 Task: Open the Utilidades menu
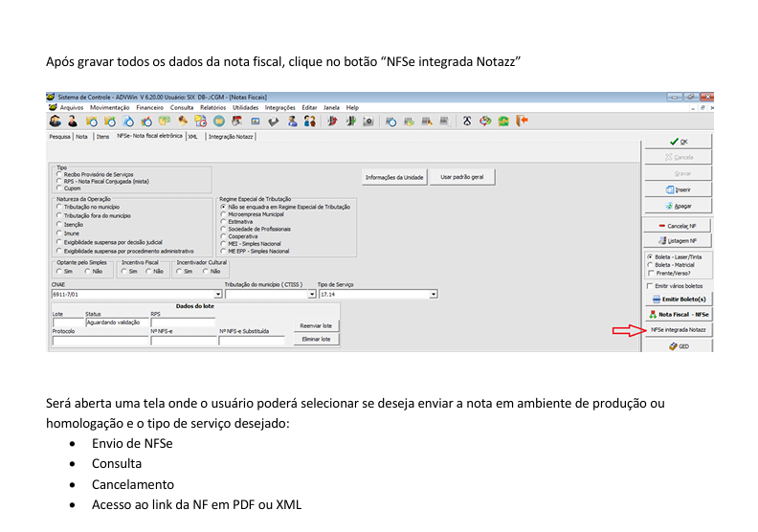(x=246, y=108)
